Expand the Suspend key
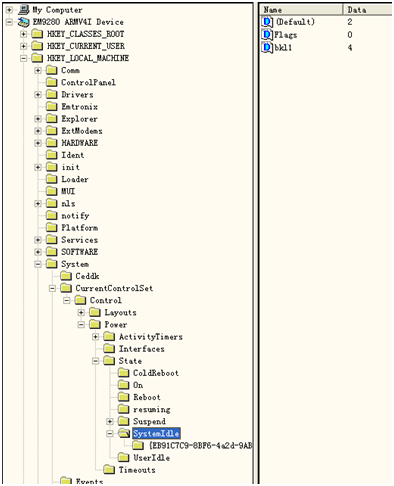 [110, 421]
